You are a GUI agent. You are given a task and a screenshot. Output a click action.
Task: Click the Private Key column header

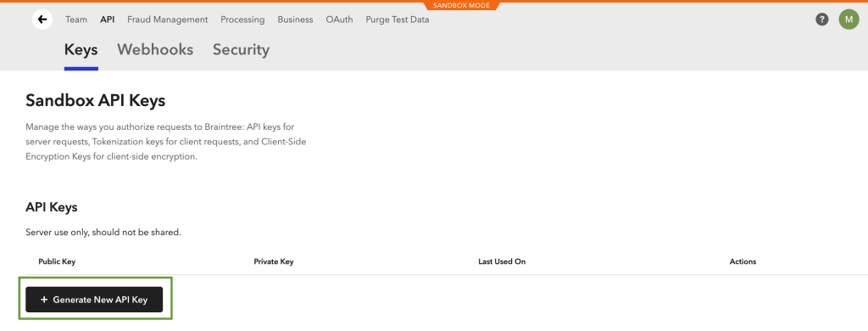click(274, 261)
